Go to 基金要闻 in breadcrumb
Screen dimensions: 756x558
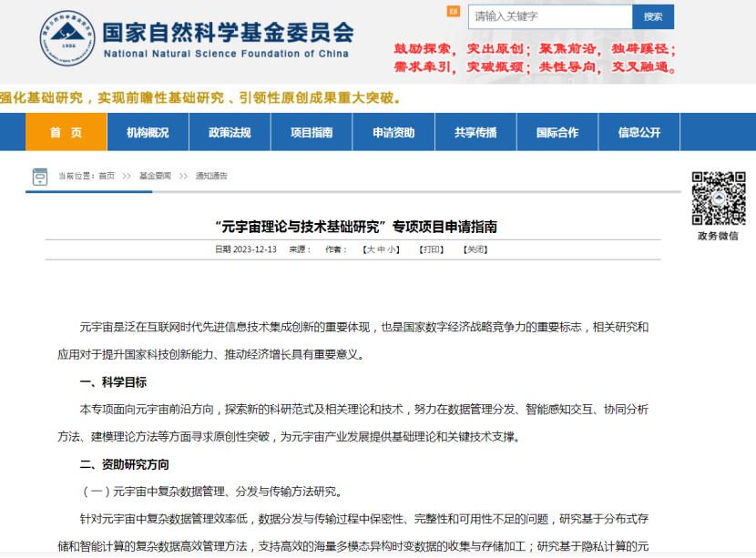pos(154,177)
